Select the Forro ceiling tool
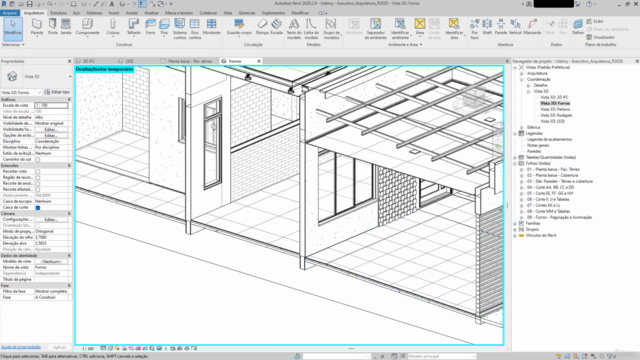 (x=151, y=27)
